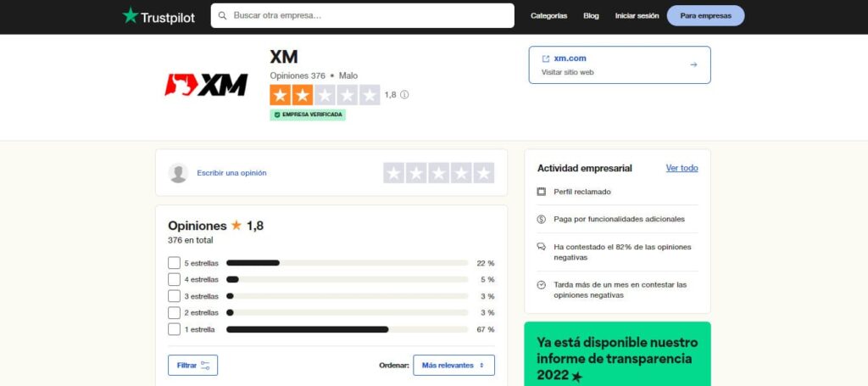Check the 5 estrellas checkbox

pos(174,263)
